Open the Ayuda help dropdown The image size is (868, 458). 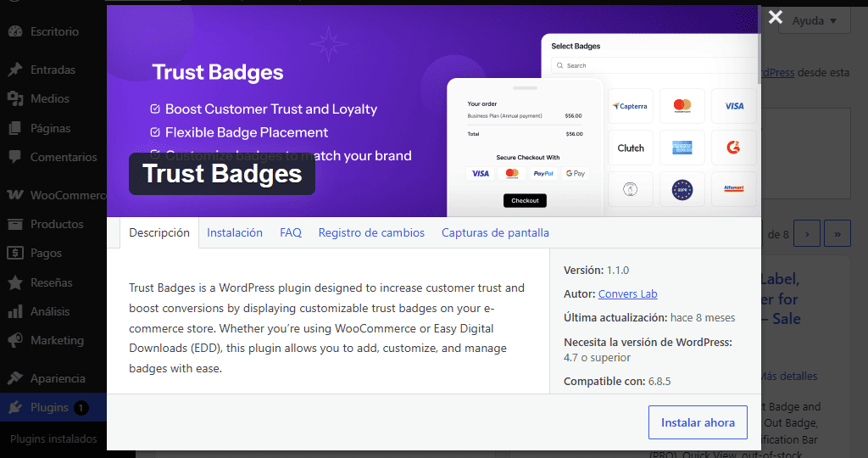[815, 20]
